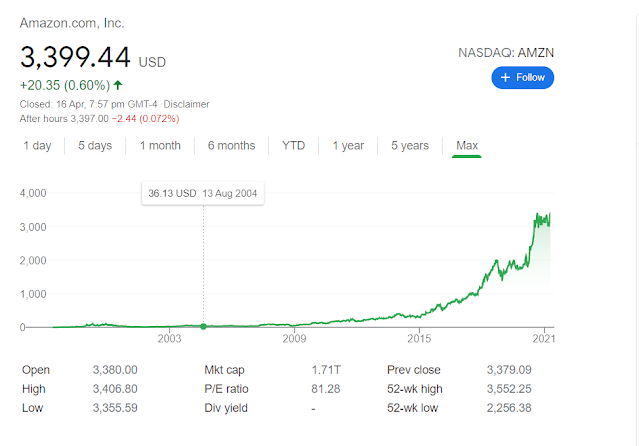Click the After hours 3,397.00 text
Viewport: 639px width, 446px height.
pos(64,119)
